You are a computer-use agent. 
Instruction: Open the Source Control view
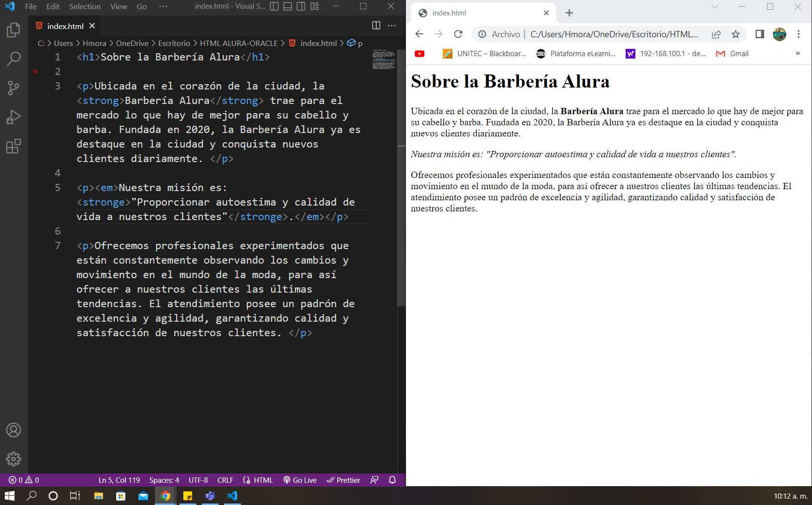tap(14, 88)
